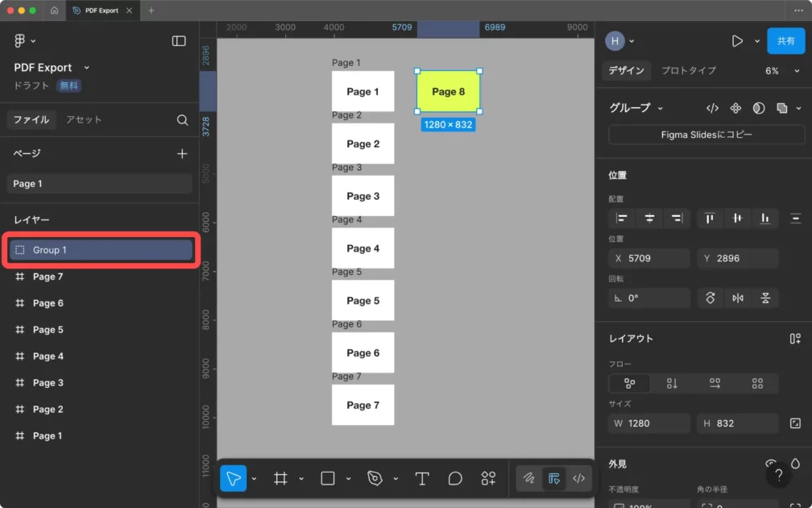Image resolution: width=812 pixels, height=508 pixels.
Task: Click the blue 共有 share button
Action: point(785,41)
